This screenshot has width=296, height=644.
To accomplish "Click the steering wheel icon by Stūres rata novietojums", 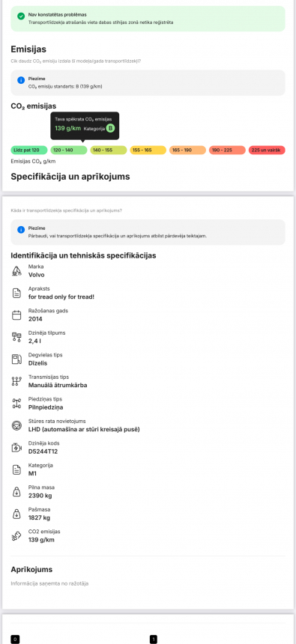I will 16,425.
